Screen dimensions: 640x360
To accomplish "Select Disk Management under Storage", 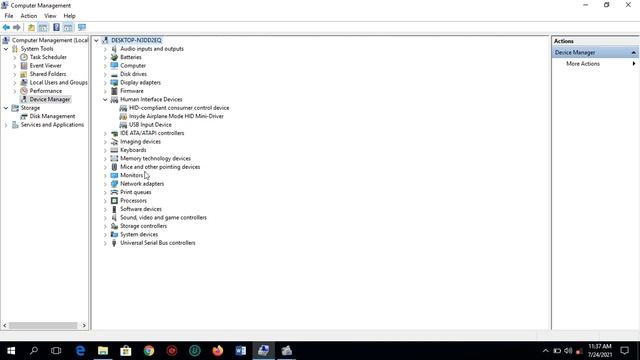I will [x=52, y=116].
